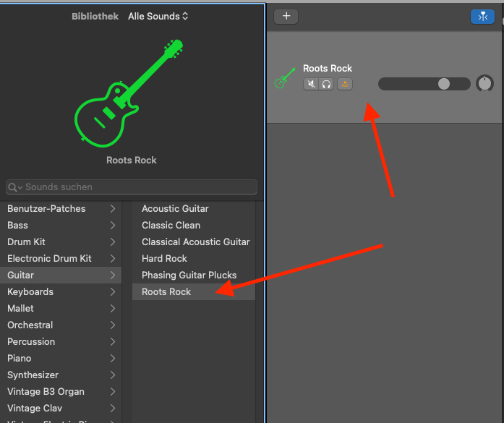
Task: Click the Roots Rock track pan knob
Action: [484, 84]
